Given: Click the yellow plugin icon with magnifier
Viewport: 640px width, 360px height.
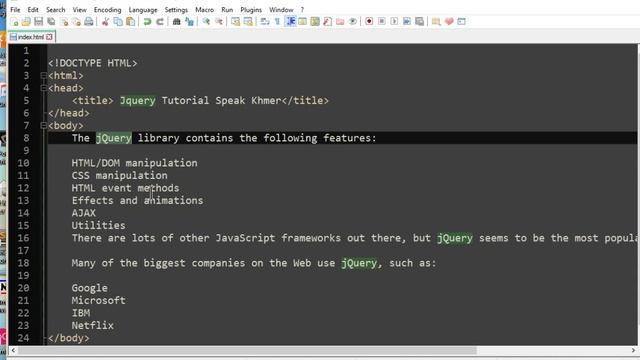Looking at the screenshot, I should pyautogui.click(x=436, y=22).
